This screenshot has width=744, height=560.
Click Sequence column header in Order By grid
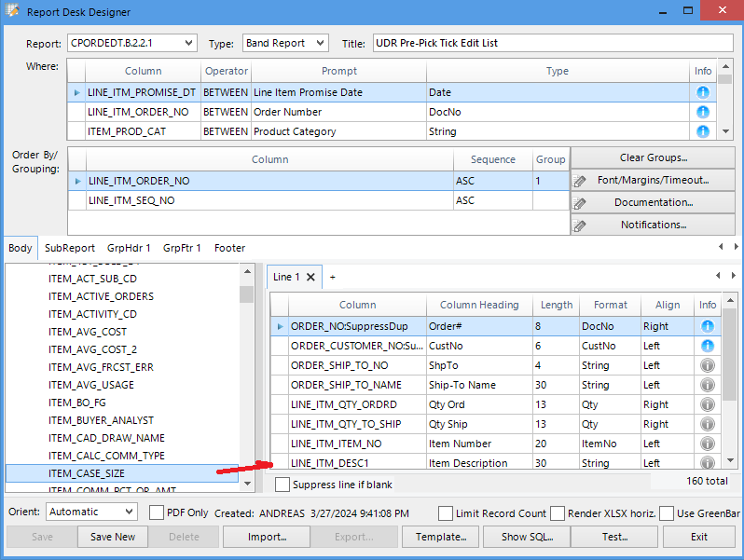492,159
